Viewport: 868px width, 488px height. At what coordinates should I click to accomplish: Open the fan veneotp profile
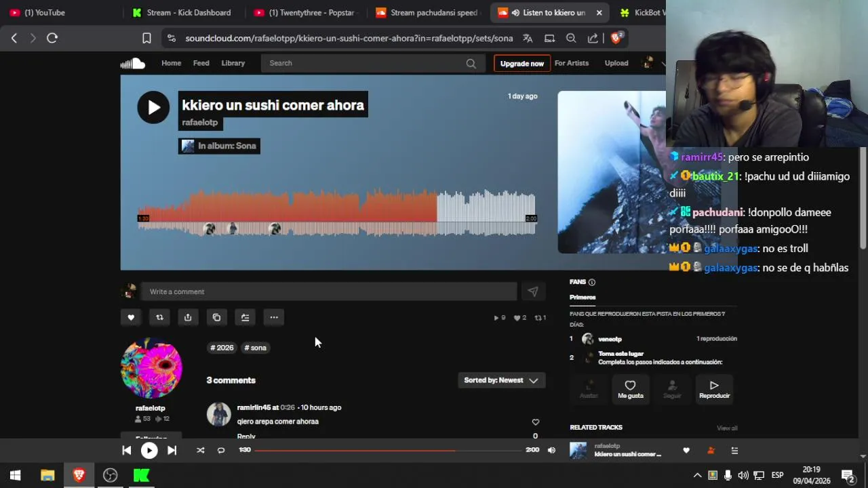(610, 339)
